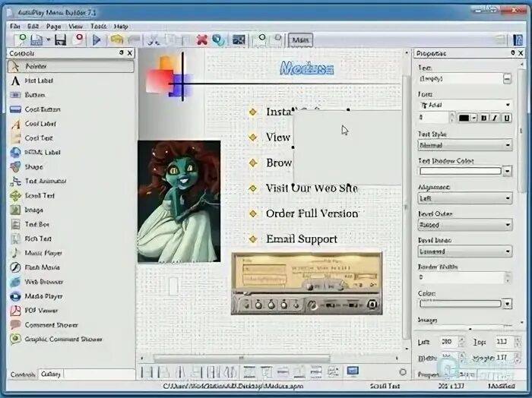Click the Text property ellipsis button
The height and width of the screenshot is (398, 532).
click(x=507, y=79)
